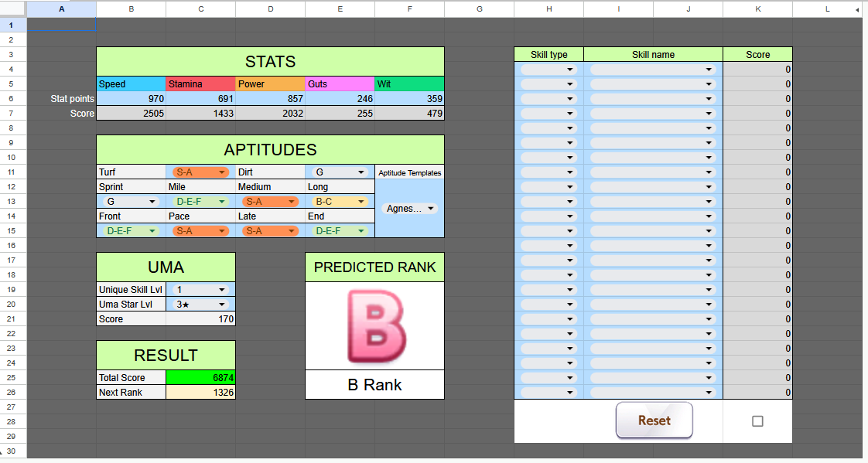Click the blue Speed header cell

click(132, 83)
